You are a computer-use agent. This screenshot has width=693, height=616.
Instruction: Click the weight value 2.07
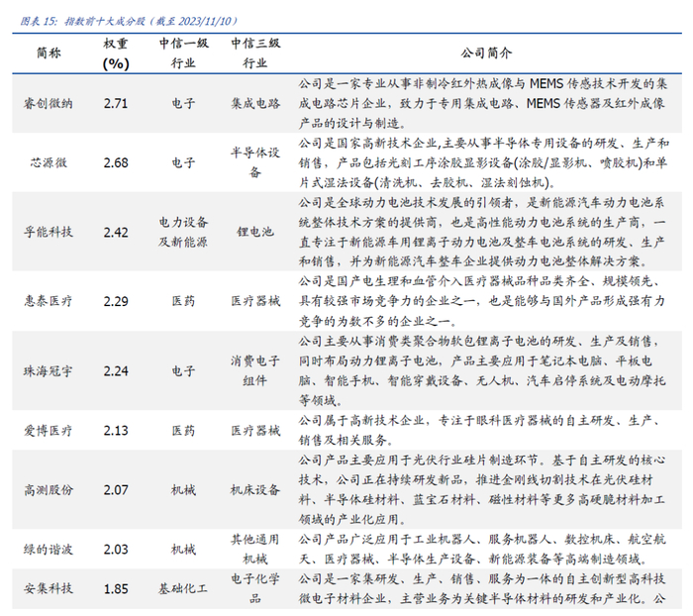point(116,490)
